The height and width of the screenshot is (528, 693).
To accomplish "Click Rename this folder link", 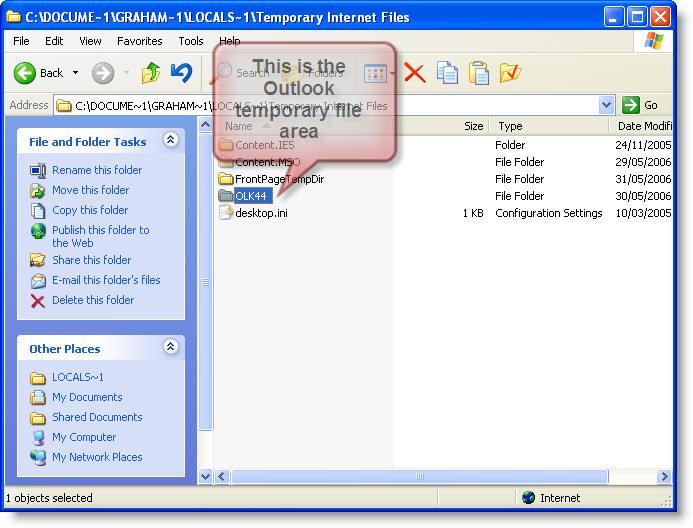I will [97, 170].
